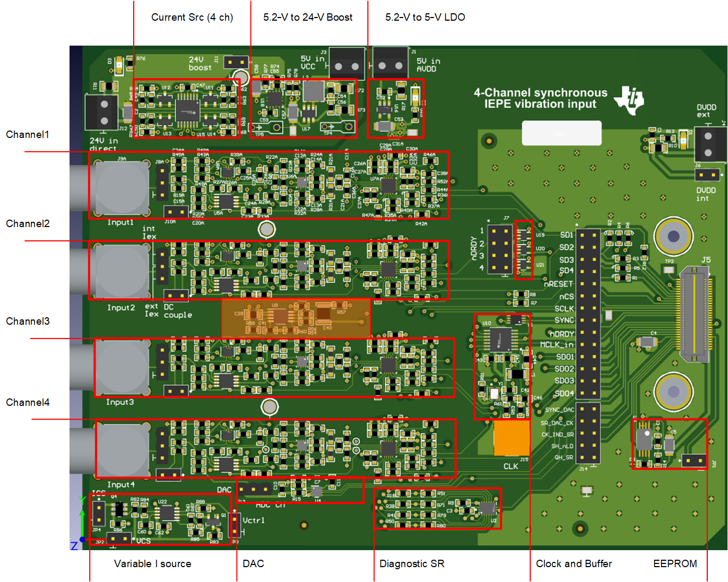Image resolution: width=728 pixels, height=582 pixels.
Task: Click the Channel3 label
Action: 28,322
